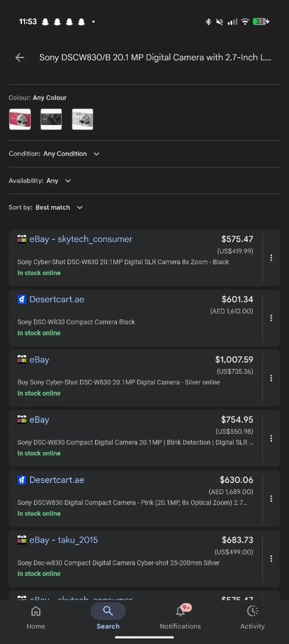Open the eBay - taku_2015 seller link
The image size is (289, 644).
(63, 540)
